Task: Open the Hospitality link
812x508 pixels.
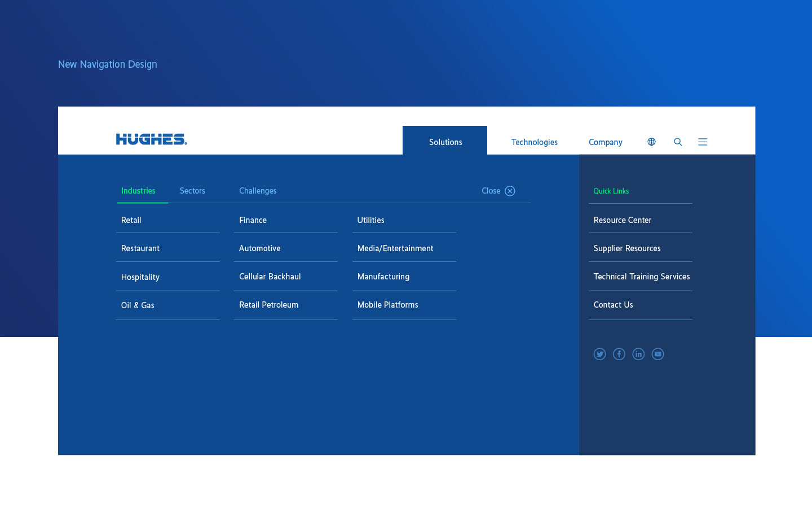Action: click(140, 277)
